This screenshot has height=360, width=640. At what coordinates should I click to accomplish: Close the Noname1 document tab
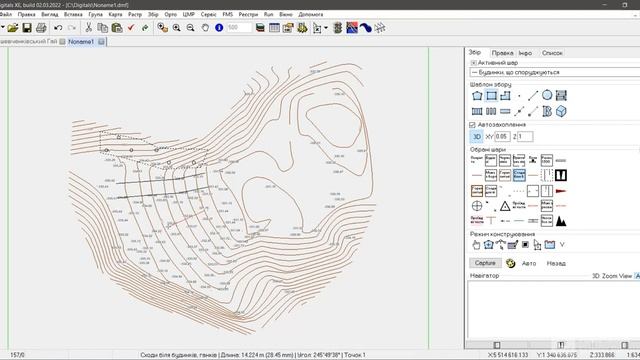[101, 41]
